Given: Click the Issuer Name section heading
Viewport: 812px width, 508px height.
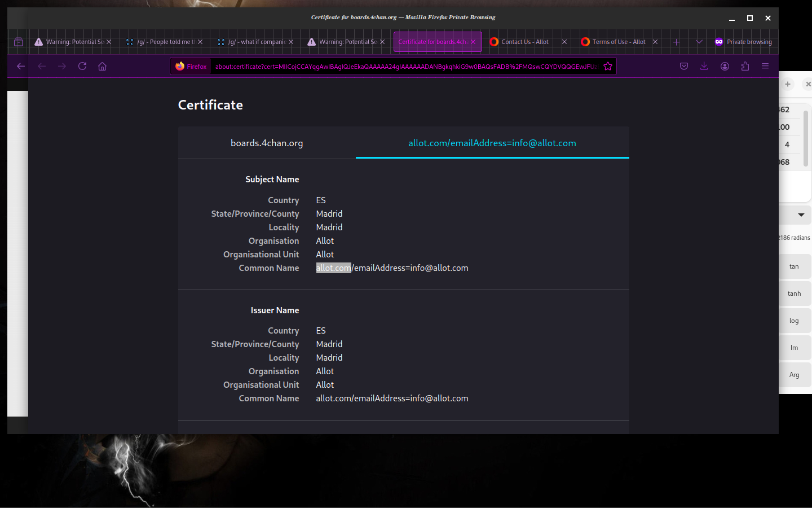Looking at the screenshot, I should pos(275,310).
